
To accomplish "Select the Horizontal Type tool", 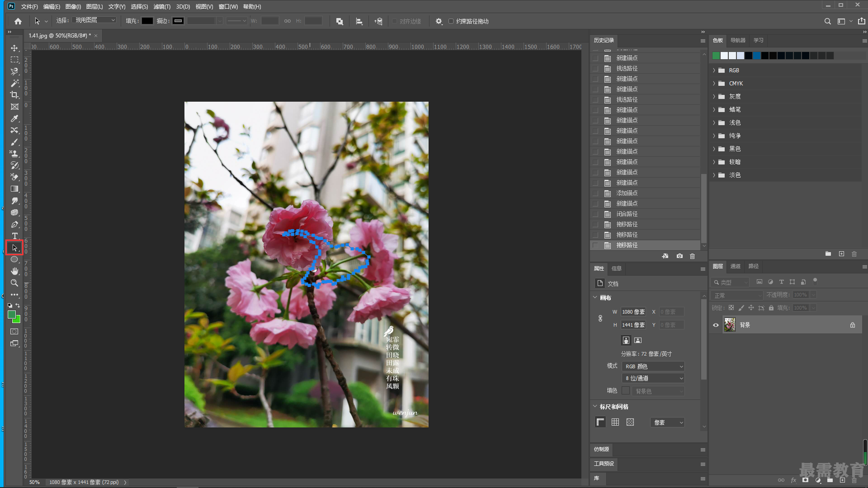I will pos(14,236).
